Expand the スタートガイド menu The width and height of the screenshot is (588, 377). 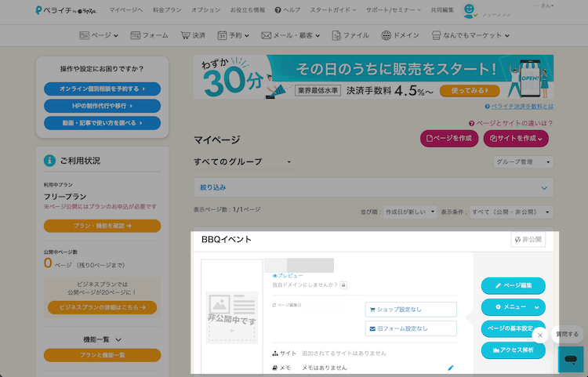pyautogui.click(x=333, y=10)
